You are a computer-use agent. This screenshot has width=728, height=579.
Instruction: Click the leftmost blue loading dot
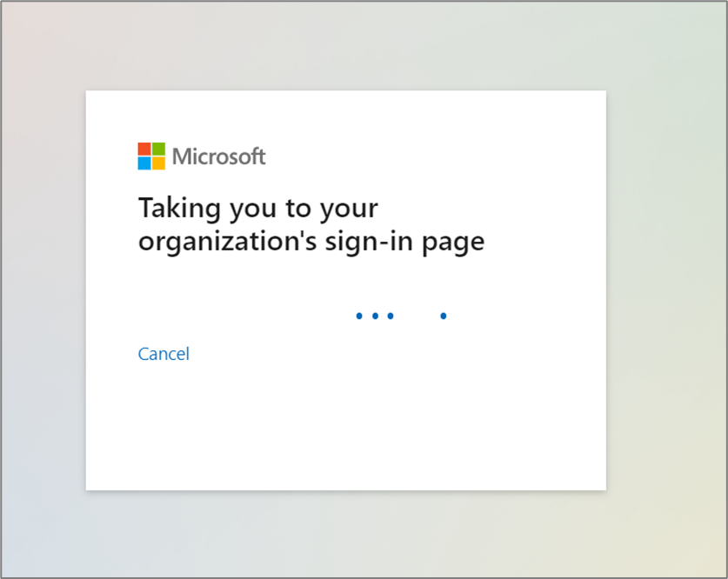[359, 316]
